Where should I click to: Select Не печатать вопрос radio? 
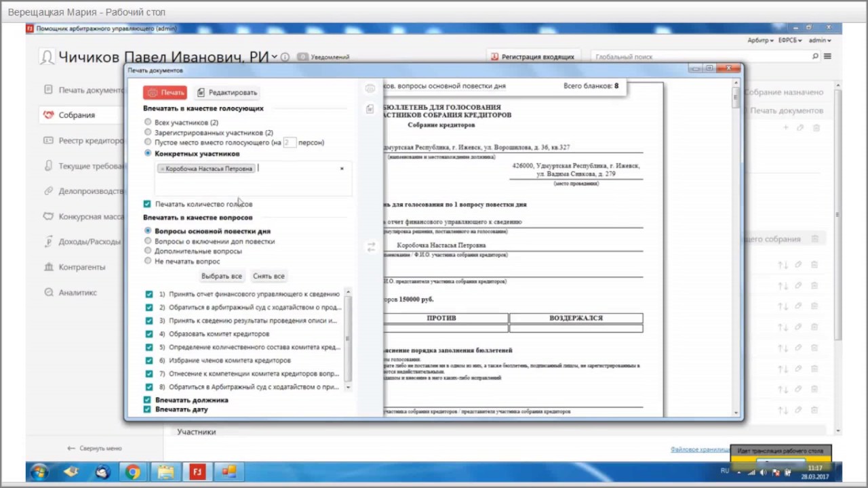click(x=148, y=261)
